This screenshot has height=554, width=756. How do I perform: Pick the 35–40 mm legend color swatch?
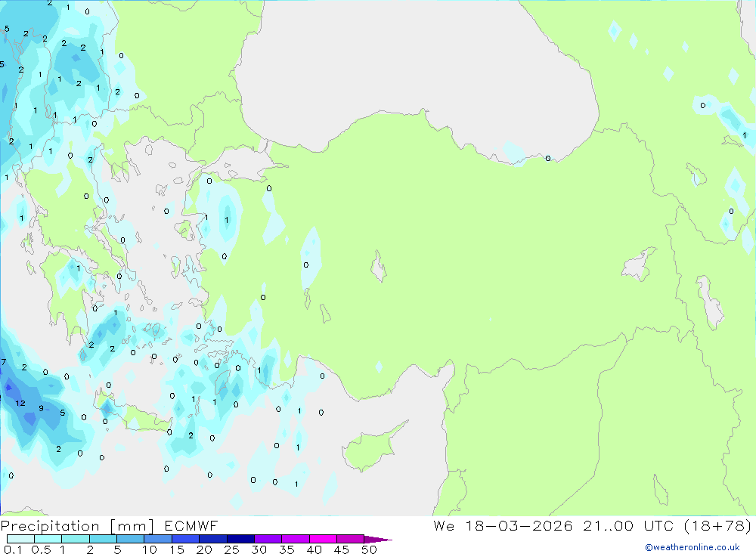pyautogui.click(x=296, y=539)
